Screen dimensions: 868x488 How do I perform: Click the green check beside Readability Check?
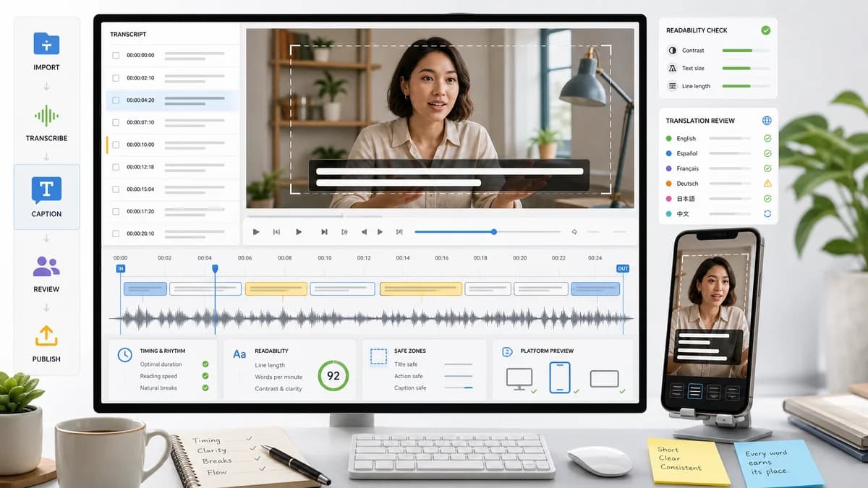pos(765,30)
